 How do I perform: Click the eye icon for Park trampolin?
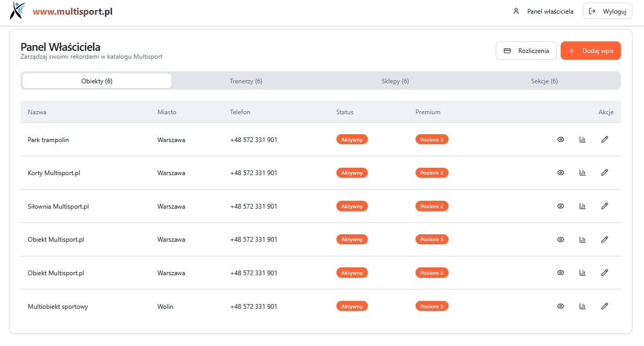560,139
